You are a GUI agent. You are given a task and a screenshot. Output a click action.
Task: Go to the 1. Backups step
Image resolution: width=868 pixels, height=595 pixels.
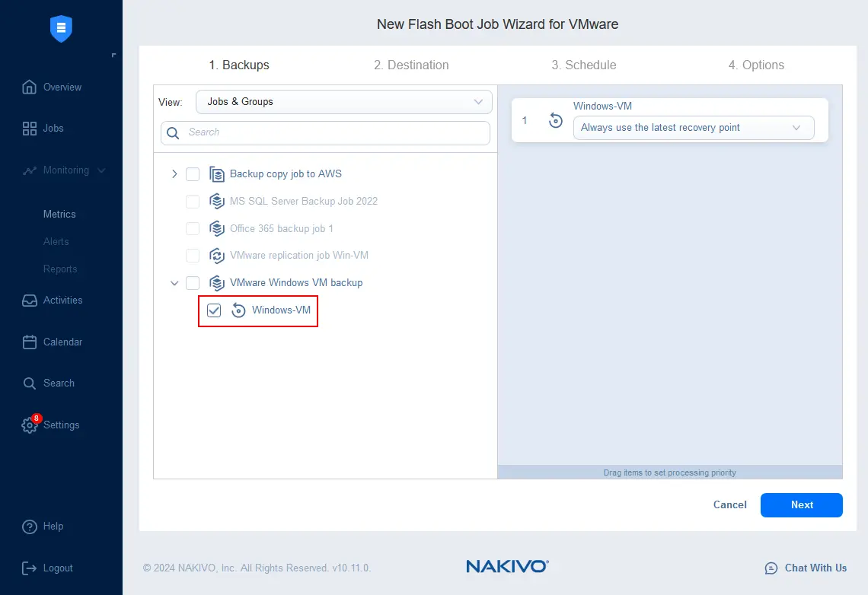(x=239, y=65)
